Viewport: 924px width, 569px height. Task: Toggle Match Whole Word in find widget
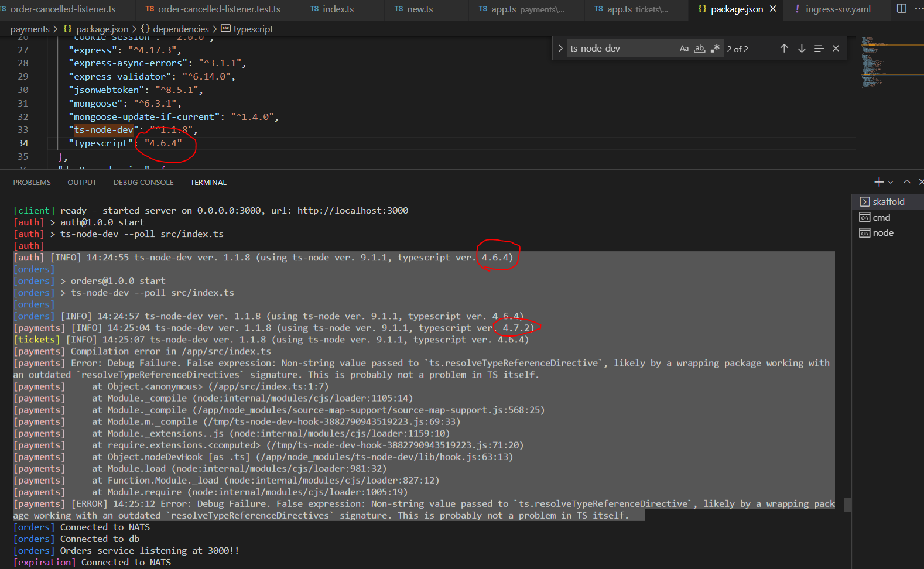click(x=699, y=49)
